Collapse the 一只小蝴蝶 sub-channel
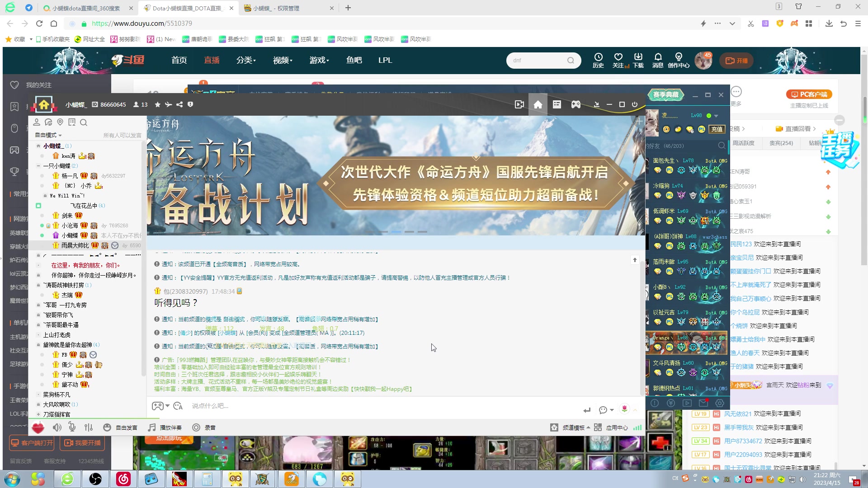Image resolution: width=868 pixels, height=488 pixels. point(38,166)
